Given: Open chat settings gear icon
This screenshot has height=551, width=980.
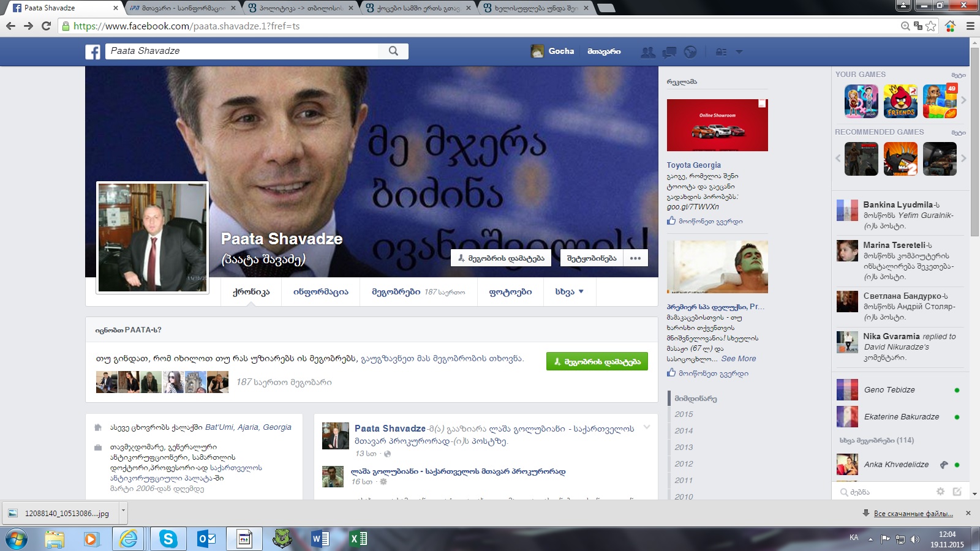Looking at the screenshot, I should [x=940, y=492].
